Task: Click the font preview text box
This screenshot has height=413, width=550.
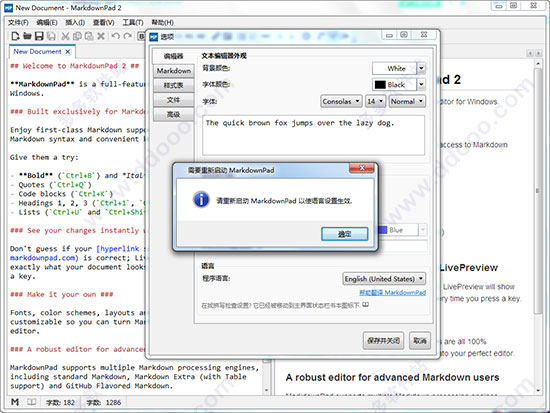Action: pyautogui.click(x=313, y=135)
